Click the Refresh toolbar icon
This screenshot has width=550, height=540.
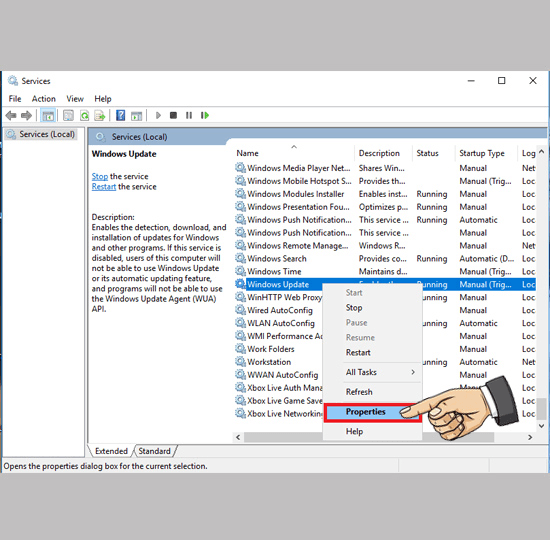click(85, 115)
